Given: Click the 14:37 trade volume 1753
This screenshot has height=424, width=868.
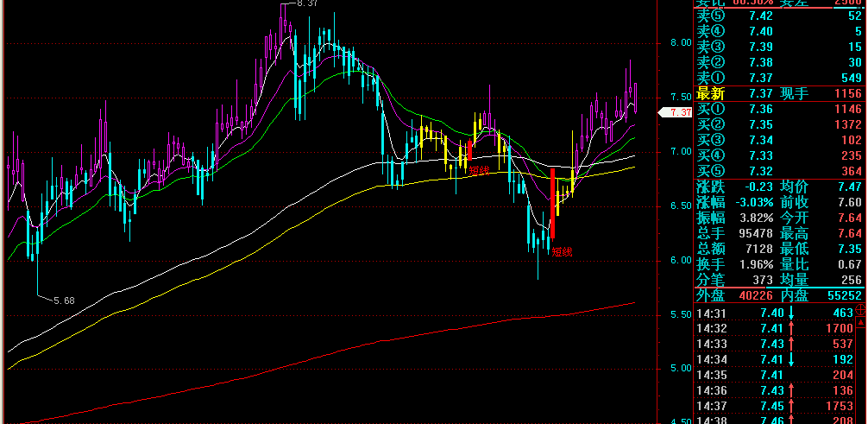Looking at the screenshot, I should pos(840,407).
